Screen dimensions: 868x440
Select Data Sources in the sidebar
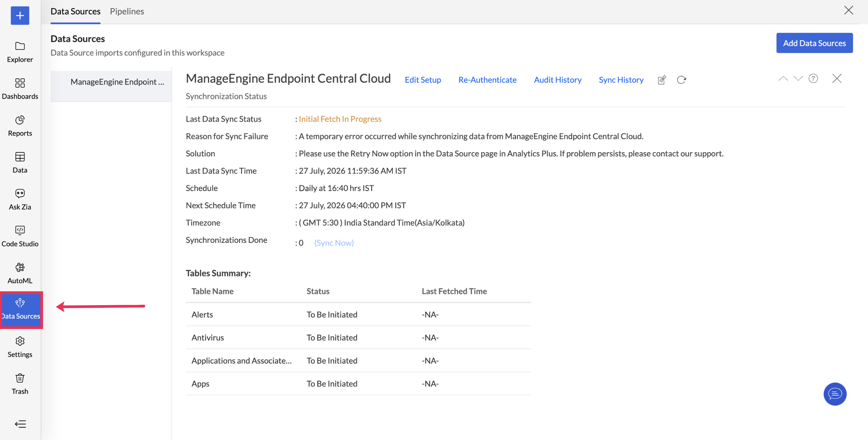(x=21, y=310)
